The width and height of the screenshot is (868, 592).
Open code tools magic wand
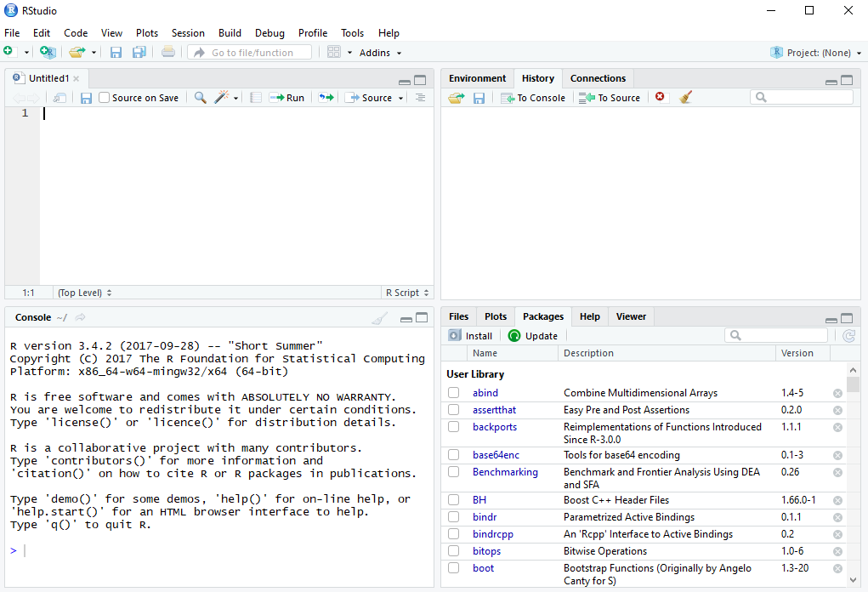pyautogui.click(x=221, y=98)
